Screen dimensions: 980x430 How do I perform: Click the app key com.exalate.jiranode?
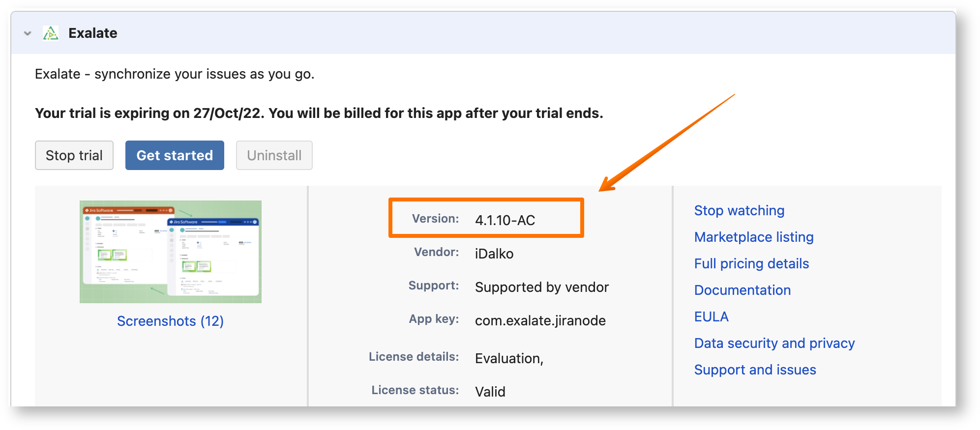[540, 320]
